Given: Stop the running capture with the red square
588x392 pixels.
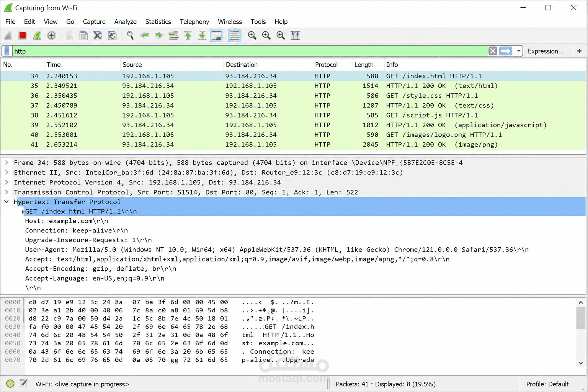Looking at the screenshot, I should (23, 36).
